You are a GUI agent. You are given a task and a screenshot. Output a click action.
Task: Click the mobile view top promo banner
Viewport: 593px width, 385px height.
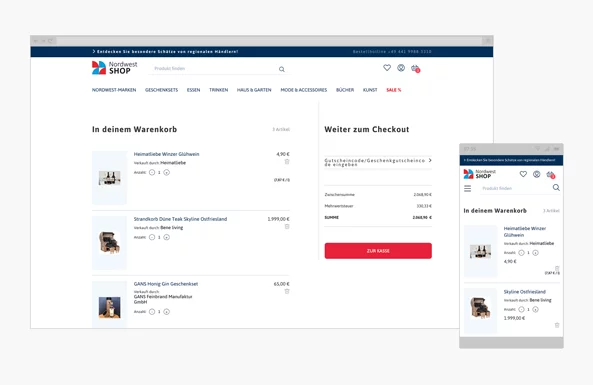(511, 160)
